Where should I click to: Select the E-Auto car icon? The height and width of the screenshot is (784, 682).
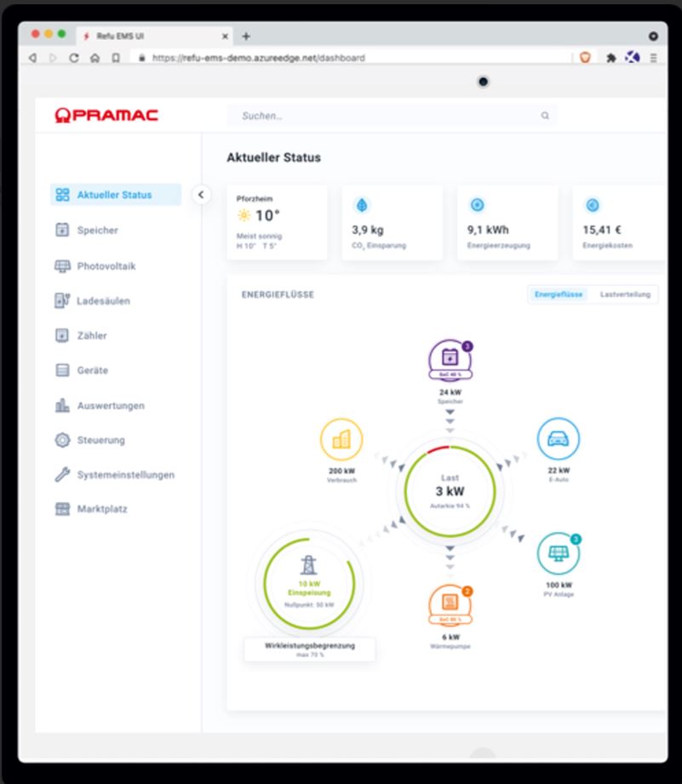[558, 439]
